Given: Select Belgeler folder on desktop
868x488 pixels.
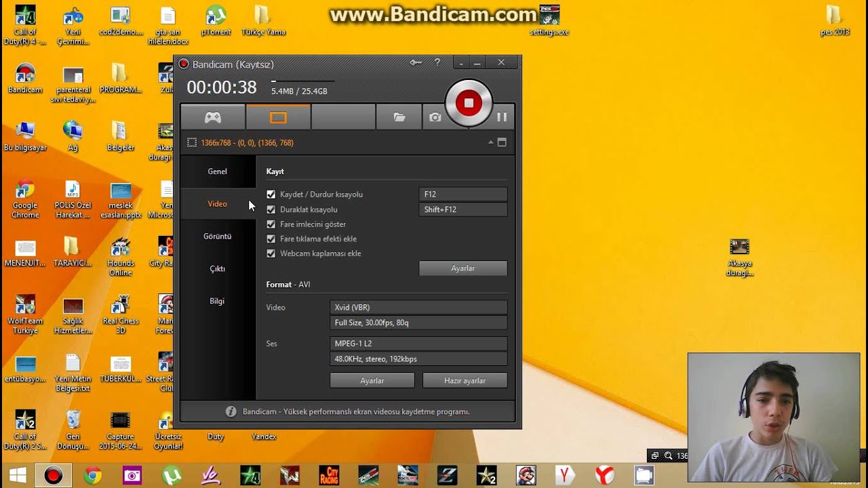Looking at the screenshot, I should [x=121, y=136].
